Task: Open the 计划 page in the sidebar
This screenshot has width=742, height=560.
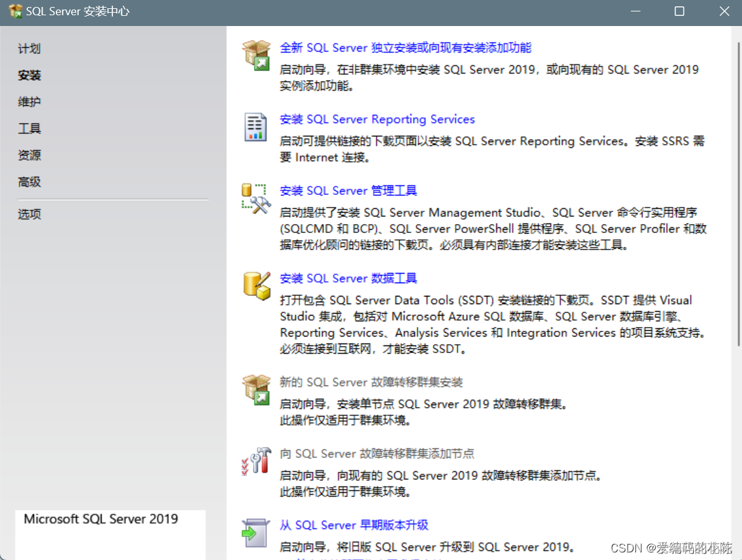Action: click(x=29, y=49)
